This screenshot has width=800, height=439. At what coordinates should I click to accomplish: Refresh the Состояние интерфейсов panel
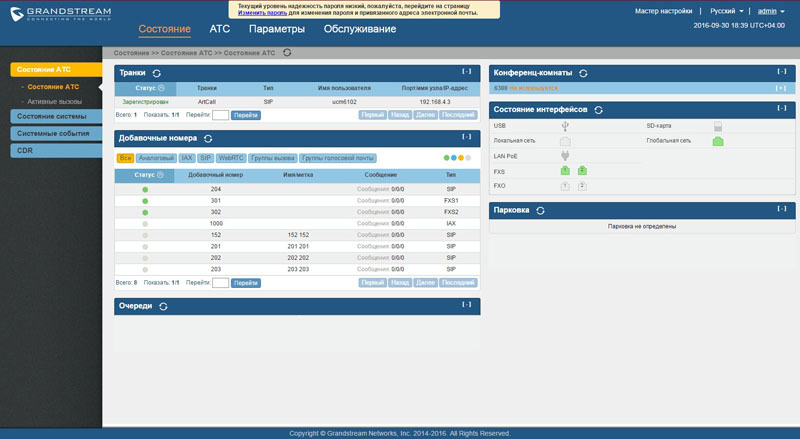(x=598, y=110)
